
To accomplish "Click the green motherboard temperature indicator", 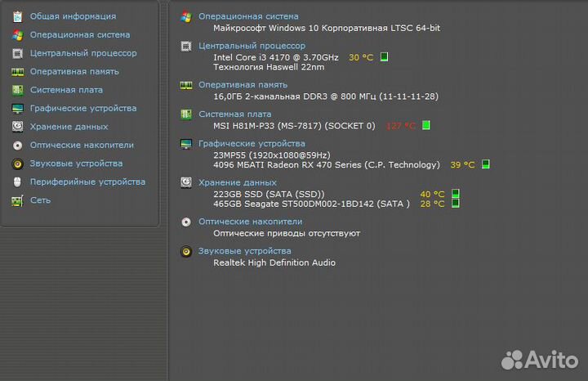I will (426, 125).
